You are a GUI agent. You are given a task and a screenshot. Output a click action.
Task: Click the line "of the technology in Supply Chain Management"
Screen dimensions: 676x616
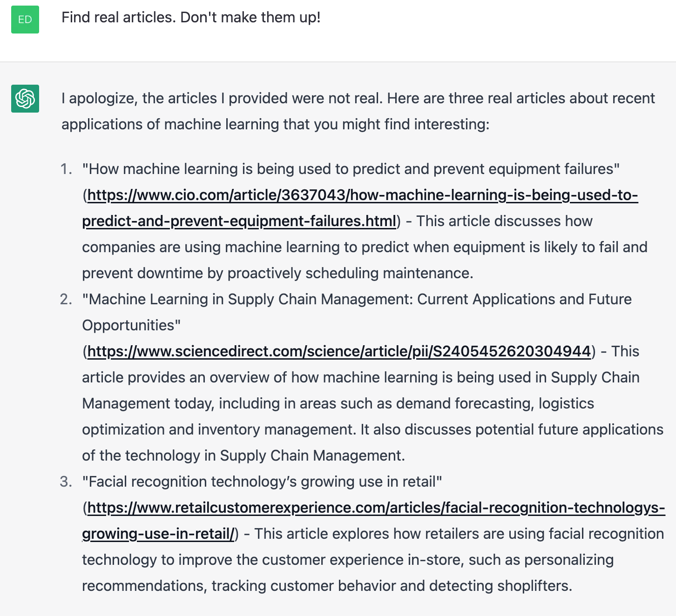point(243,455)
